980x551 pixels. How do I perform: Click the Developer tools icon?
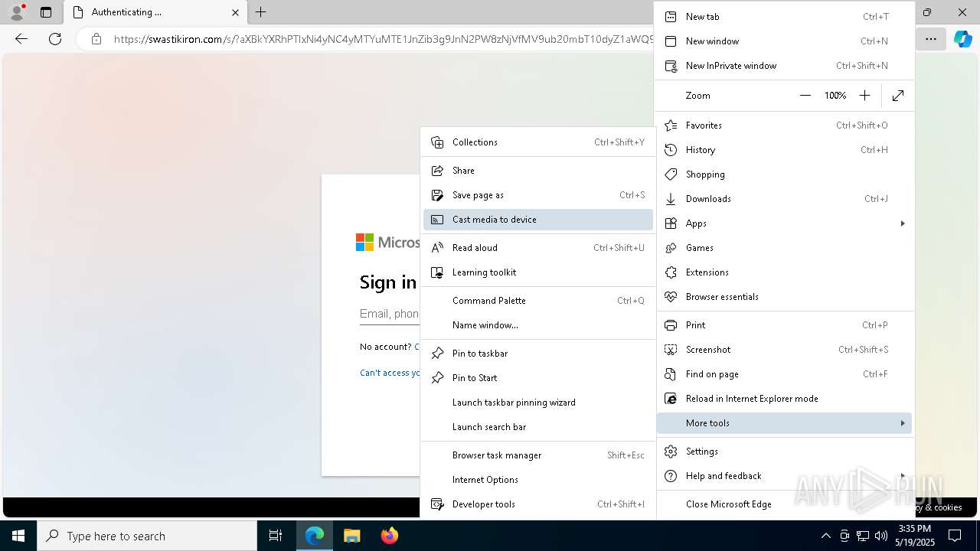point(437,504)
